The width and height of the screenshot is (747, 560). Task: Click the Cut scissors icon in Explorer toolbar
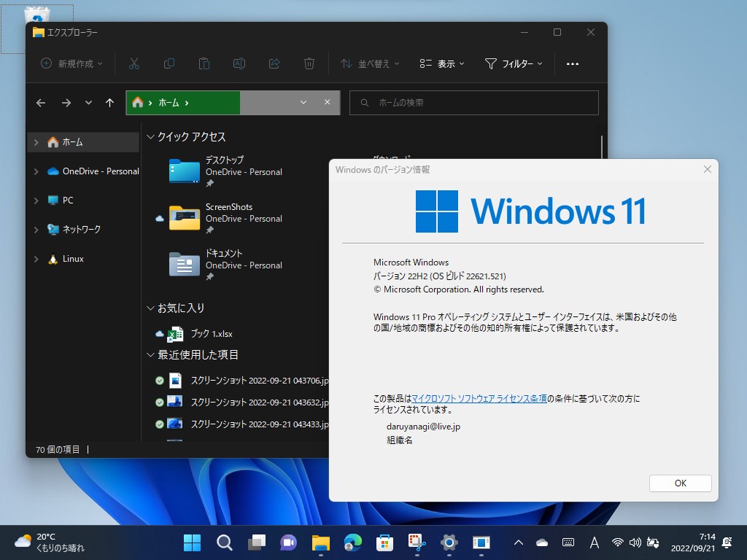(x=134, y=63)
